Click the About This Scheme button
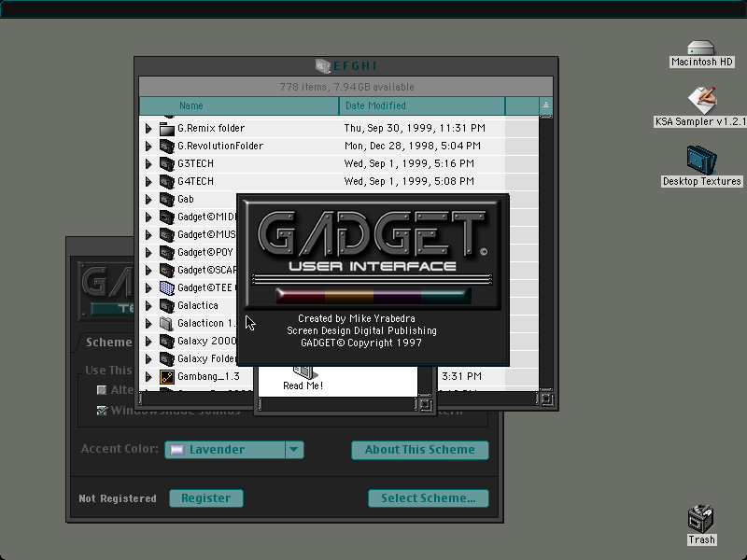The height and width of the screenshot is (560, 747). (x=419, y=450)
